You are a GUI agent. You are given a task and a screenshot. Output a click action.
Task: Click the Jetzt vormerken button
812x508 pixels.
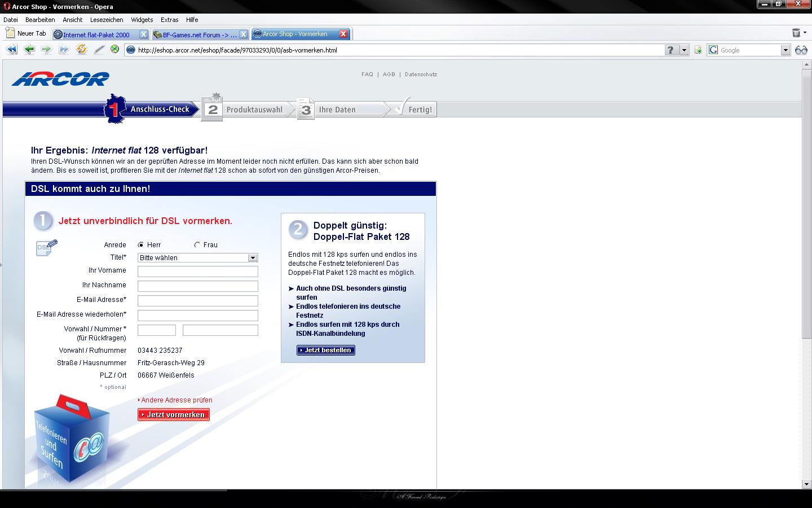174,415
